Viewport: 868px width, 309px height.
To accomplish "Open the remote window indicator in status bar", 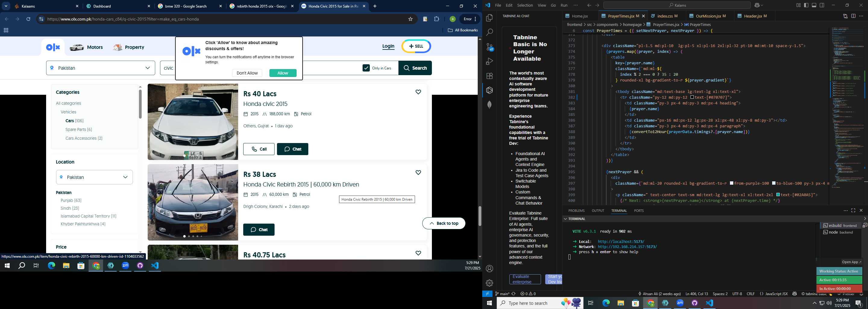I will point(487,294).
